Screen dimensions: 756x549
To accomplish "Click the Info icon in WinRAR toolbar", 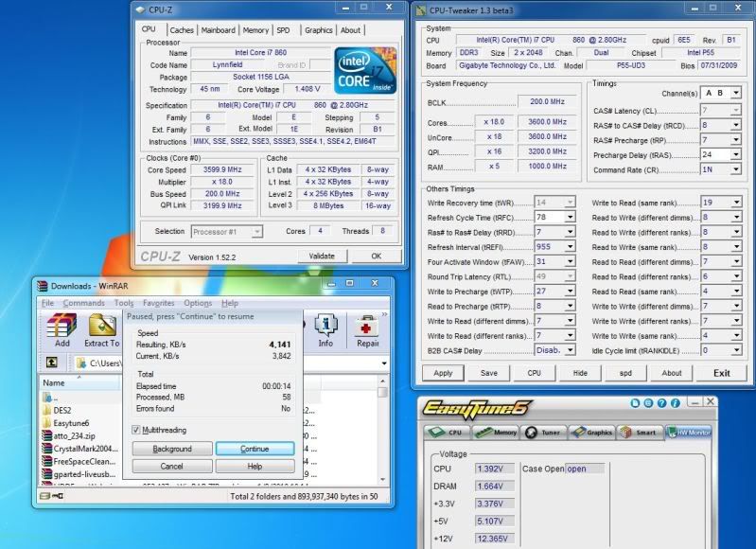I will [x=325, y=330].
